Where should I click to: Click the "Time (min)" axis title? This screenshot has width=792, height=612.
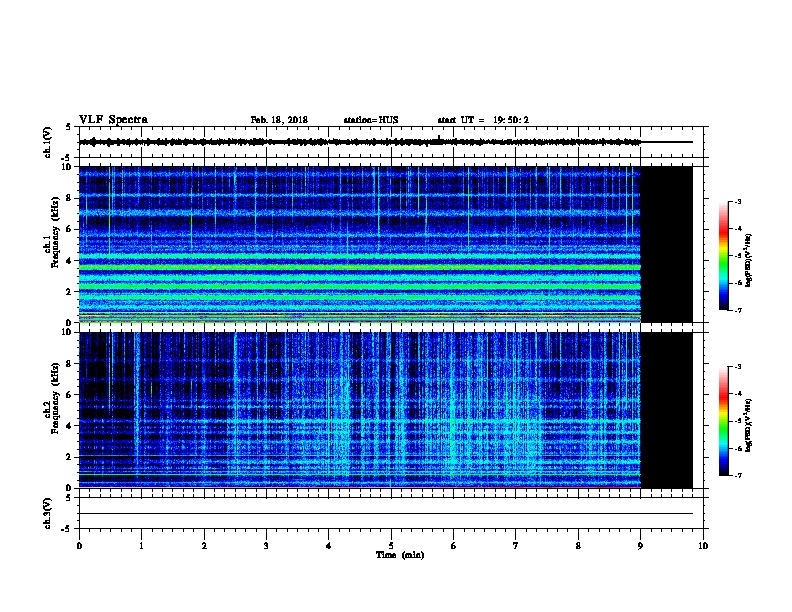pyautogui.click(x=400, y=555)
